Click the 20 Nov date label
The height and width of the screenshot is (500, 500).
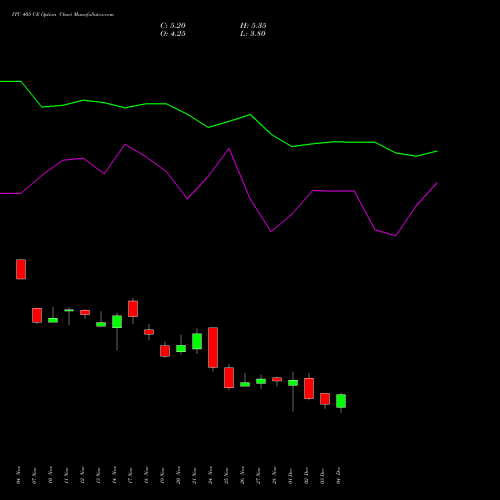[x=178, y=475]
